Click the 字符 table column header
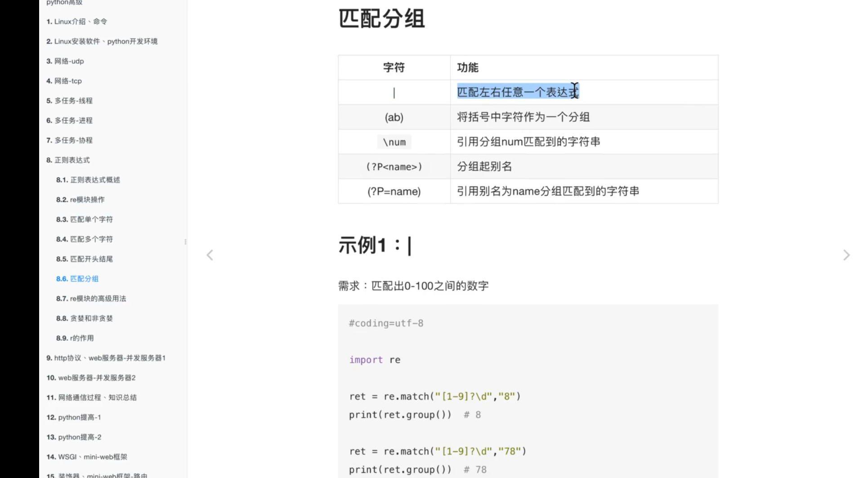Screen dimensions: 868x478 [x=394, y=68]
